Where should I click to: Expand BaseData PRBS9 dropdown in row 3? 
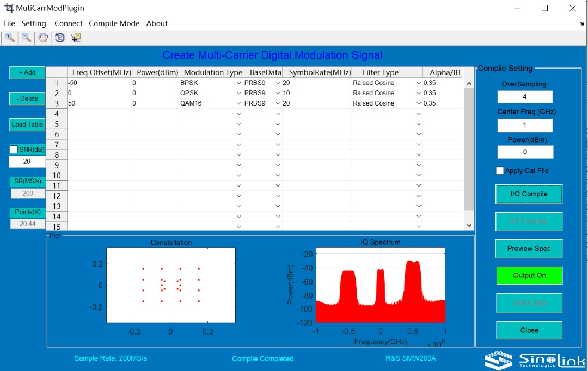[x=278, y=103]
